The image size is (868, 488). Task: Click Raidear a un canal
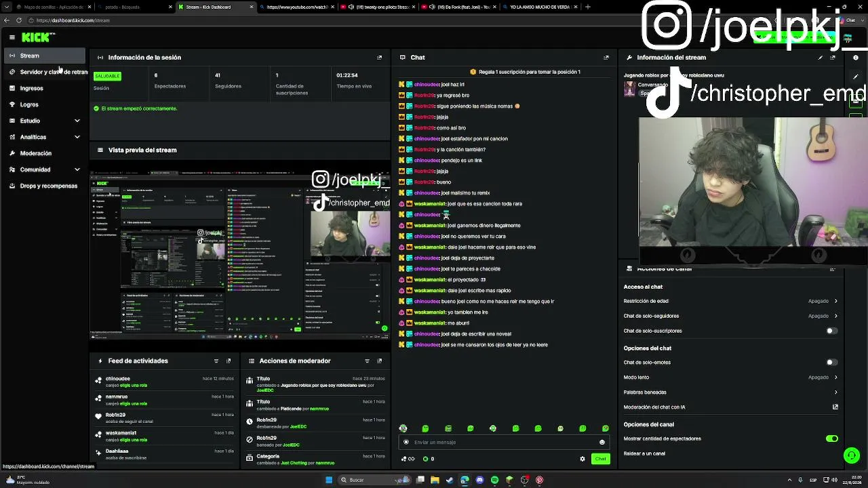pos(644,453)
